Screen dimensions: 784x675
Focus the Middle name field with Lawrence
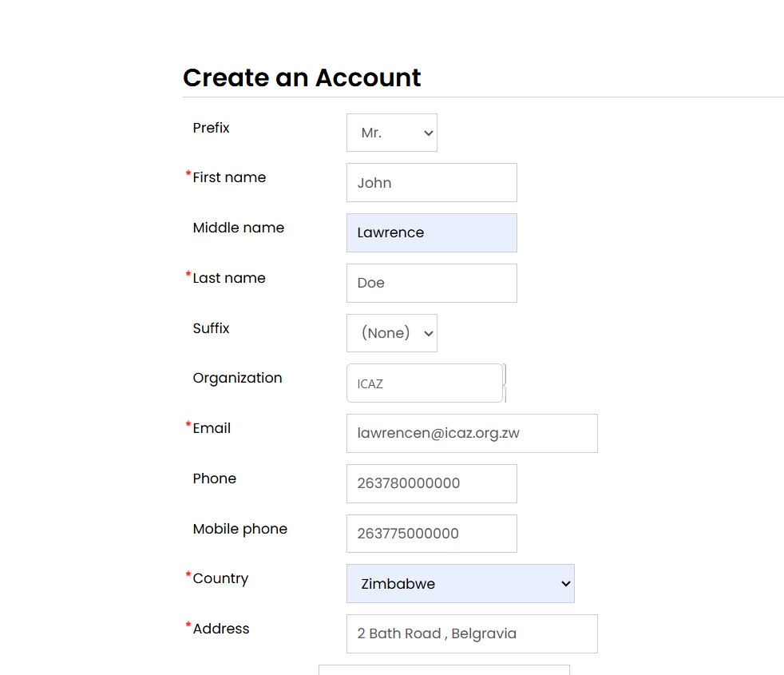pos(431,233)
